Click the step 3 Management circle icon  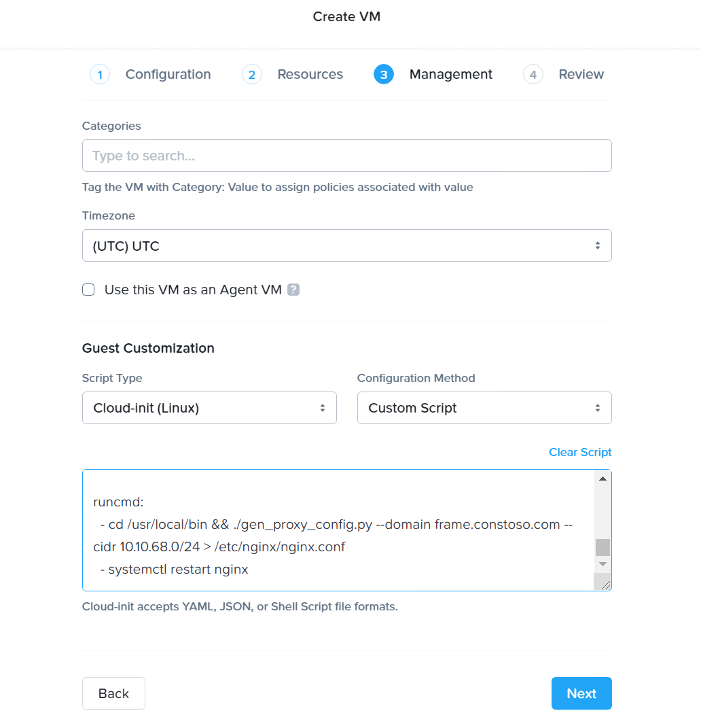pos(384,75)
